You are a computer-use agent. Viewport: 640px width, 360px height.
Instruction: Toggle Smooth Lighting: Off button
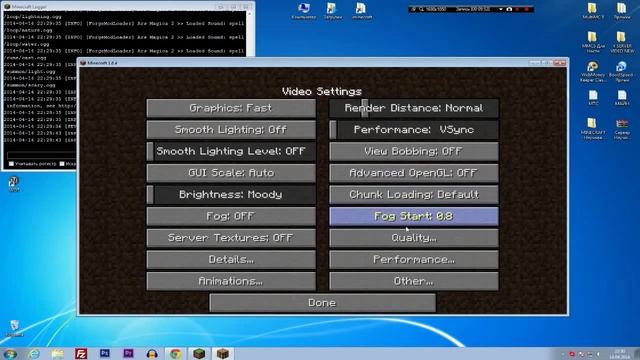pyautogui.click(x=231, y=130)
